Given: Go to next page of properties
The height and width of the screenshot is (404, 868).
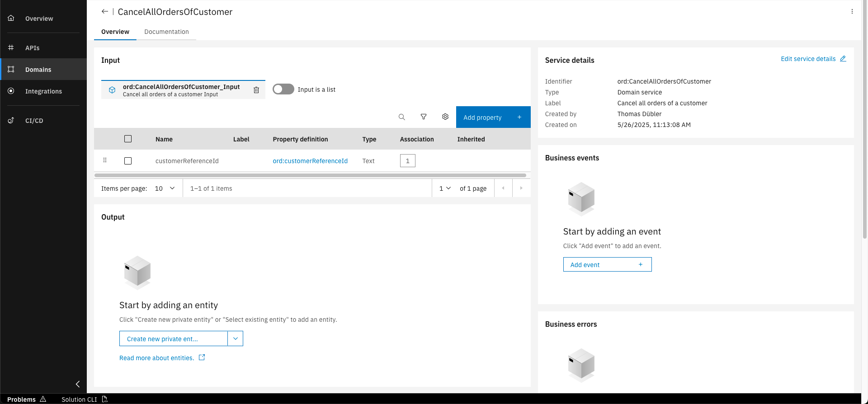Looking at the screenshot, I should [x=521, y=188].
